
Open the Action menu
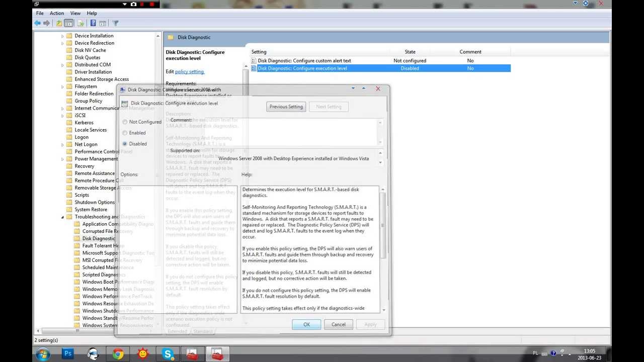[57, 13]
